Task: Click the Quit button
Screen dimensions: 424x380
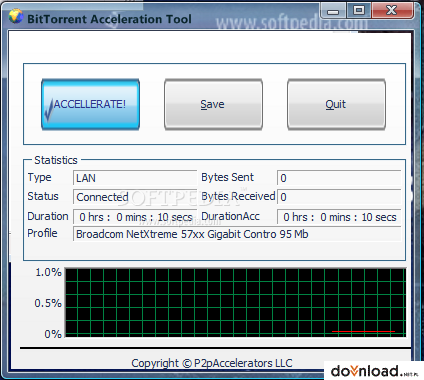Action: (336, 104)
